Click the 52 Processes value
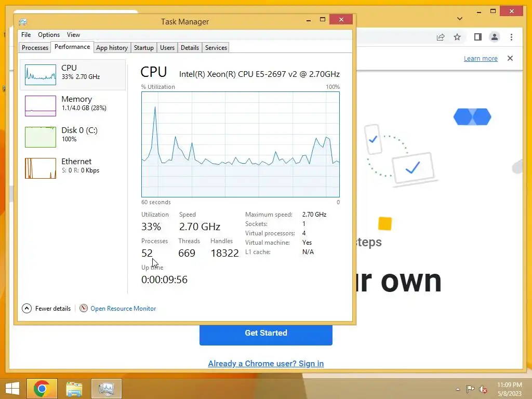The height and width of the screenshot is (399, 532). tap(147, 253)
